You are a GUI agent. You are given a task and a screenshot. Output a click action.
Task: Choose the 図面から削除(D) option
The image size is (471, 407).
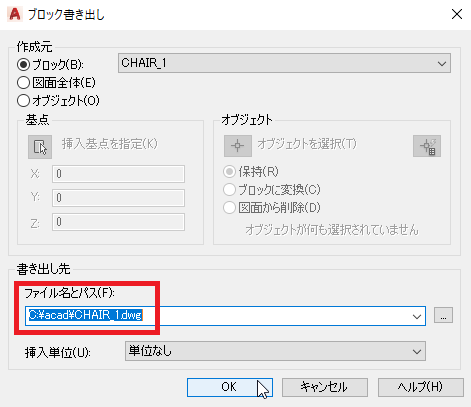click(229, 208)
